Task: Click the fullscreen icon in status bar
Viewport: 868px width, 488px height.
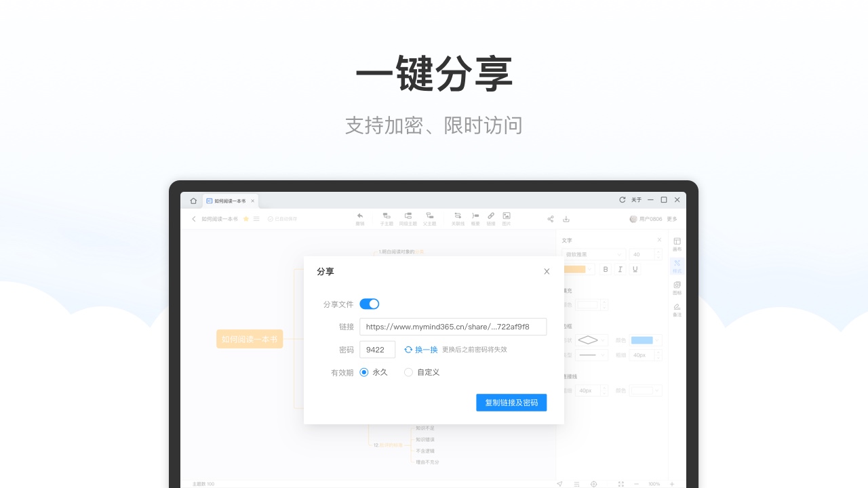Action: (x=620, y=484)
